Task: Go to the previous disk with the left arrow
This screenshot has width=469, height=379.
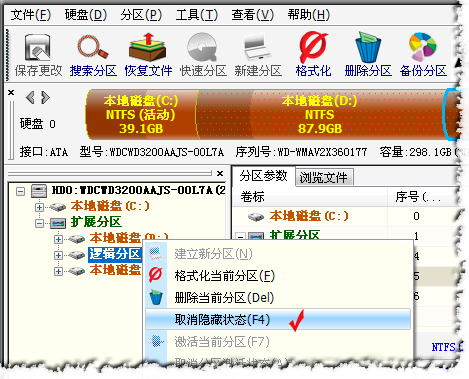Action: (x=30, y=98)
